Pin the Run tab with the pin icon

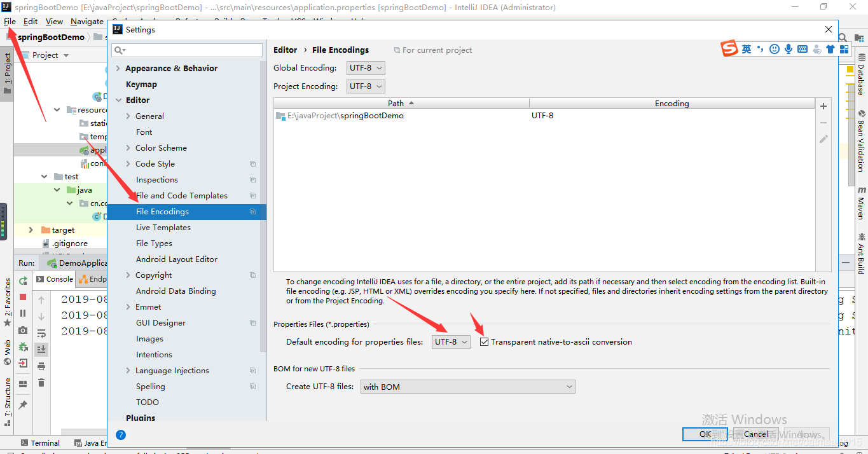(23, 404)
